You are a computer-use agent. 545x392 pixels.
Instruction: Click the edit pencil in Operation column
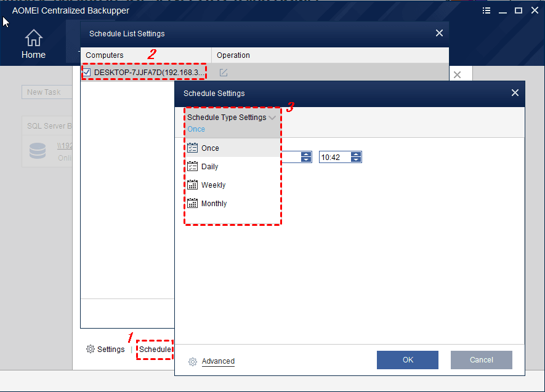click(223, 72)
